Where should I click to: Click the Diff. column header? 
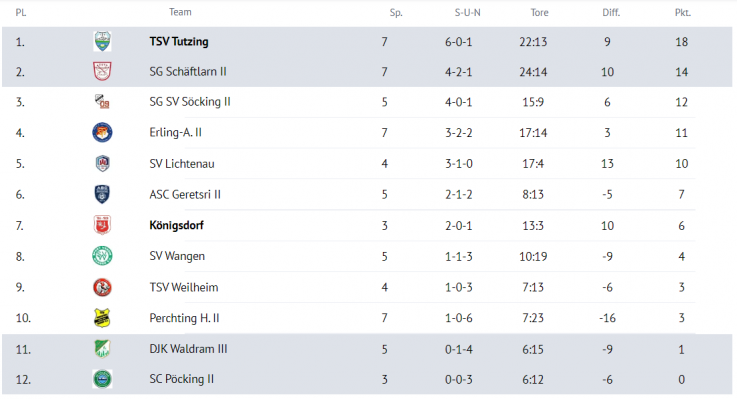tap(611, 13)
